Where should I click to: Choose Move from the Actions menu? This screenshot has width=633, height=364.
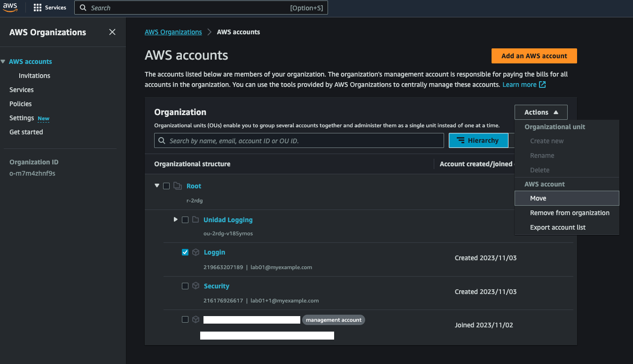point(538,198)
